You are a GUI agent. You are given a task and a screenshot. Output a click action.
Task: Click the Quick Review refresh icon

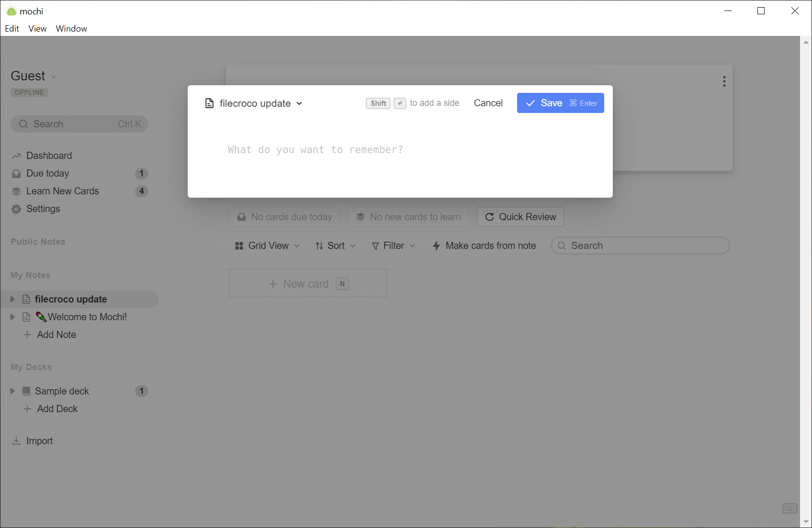coord(489,217)
